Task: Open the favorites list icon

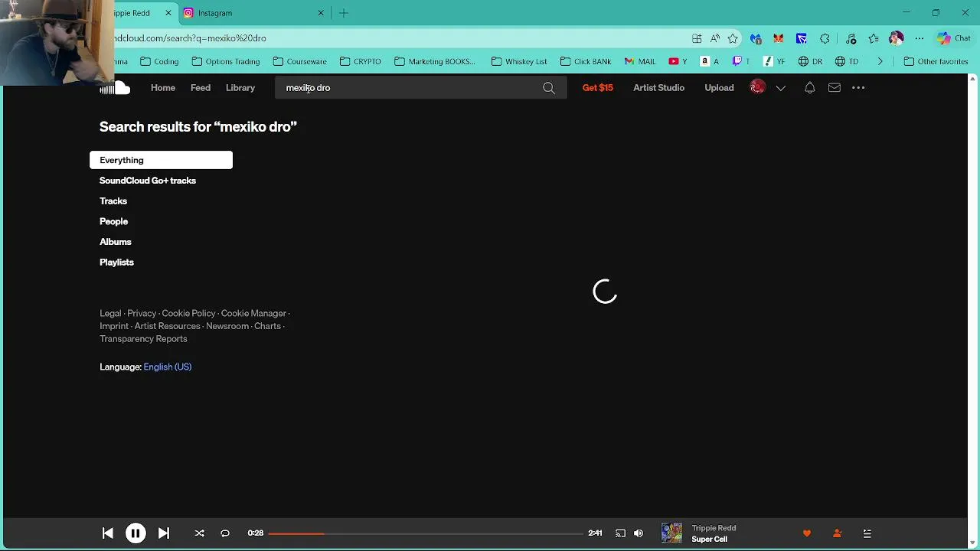Action: 874,38
